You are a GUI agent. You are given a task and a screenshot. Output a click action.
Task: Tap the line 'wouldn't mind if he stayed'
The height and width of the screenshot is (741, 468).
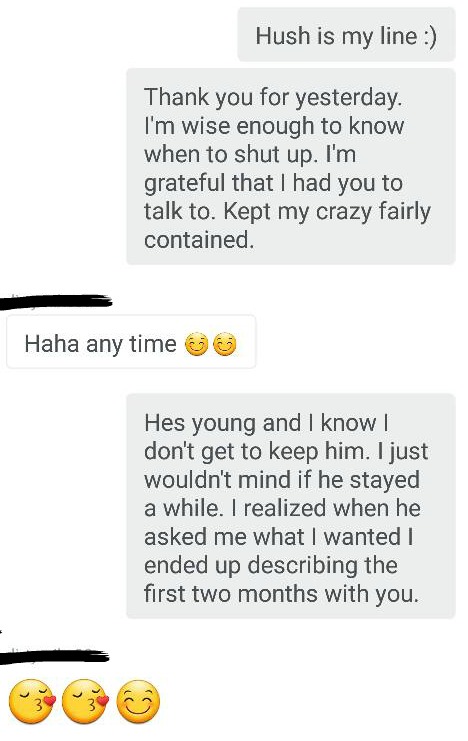pos(282,480)
